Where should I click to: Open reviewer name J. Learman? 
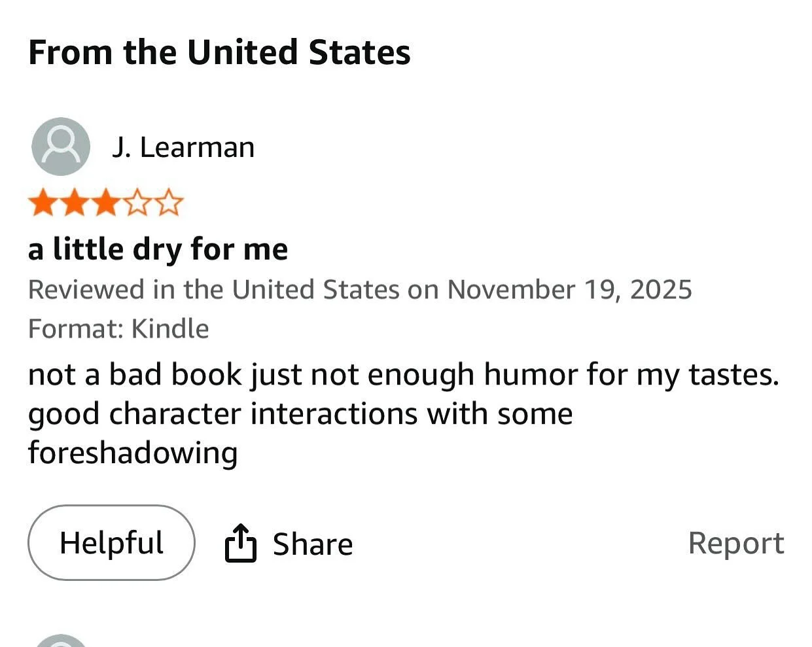coord(183,148)
